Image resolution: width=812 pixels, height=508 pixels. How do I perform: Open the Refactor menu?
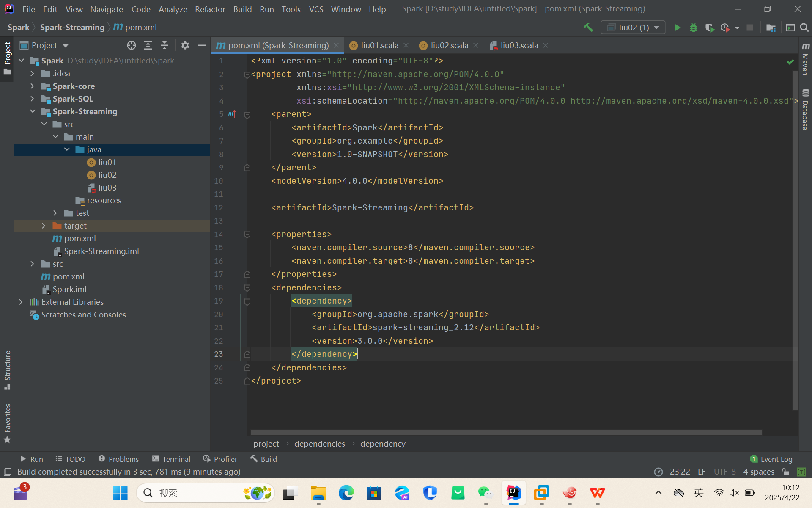(210, 9)
